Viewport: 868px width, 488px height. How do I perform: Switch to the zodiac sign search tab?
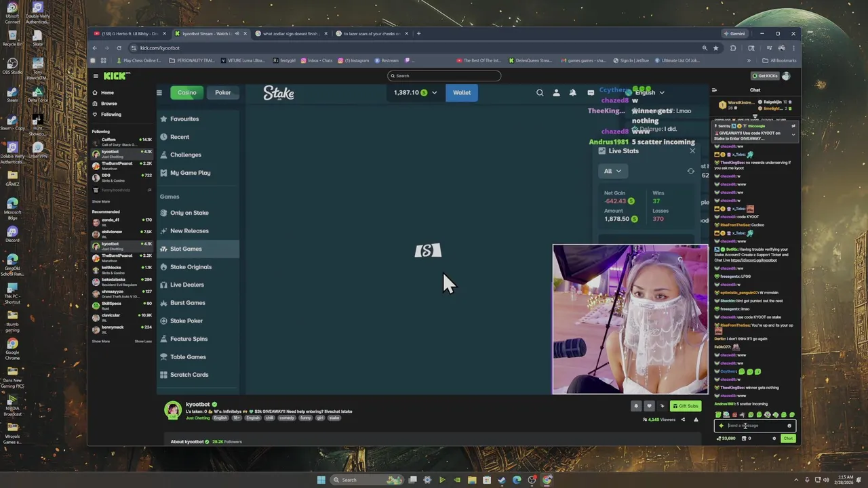(x=290, y=34)
